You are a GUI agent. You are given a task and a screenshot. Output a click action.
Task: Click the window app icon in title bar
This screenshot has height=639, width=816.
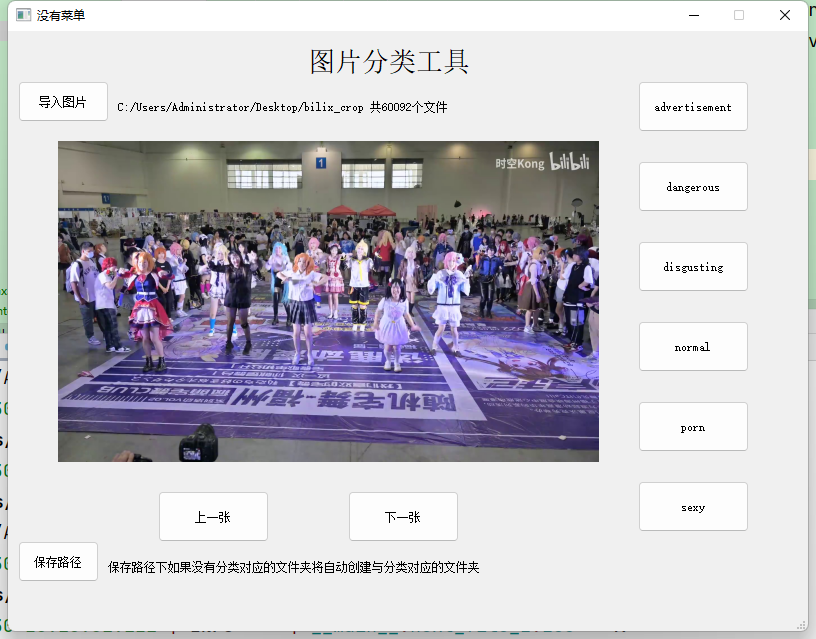23,15
